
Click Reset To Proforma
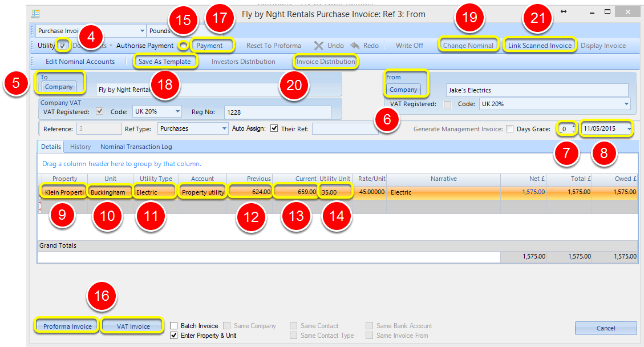274,46
